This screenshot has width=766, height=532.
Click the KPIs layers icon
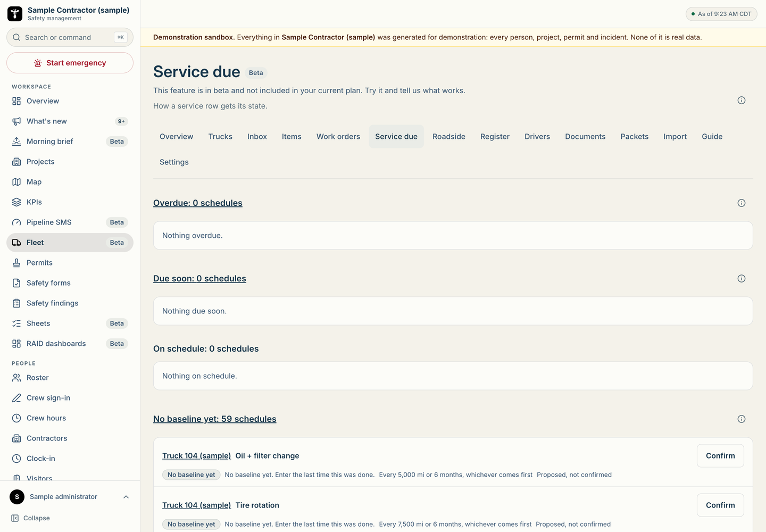(16, 202)
